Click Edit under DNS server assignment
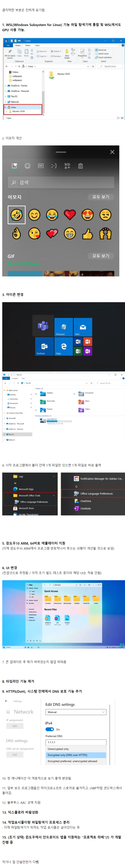 (x=15, y=755)
